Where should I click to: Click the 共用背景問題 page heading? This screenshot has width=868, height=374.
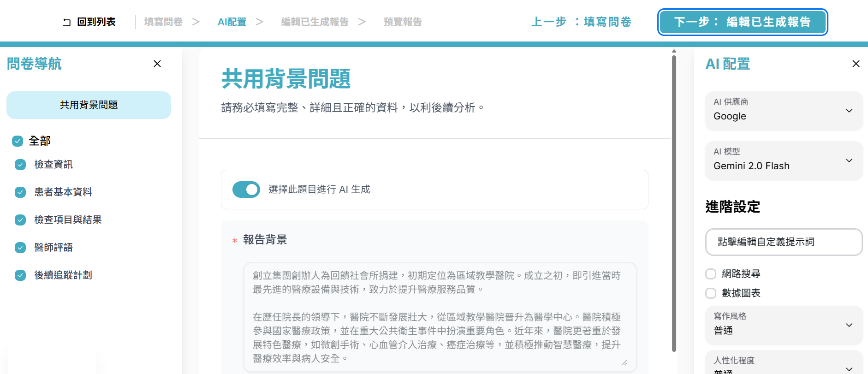286,79
